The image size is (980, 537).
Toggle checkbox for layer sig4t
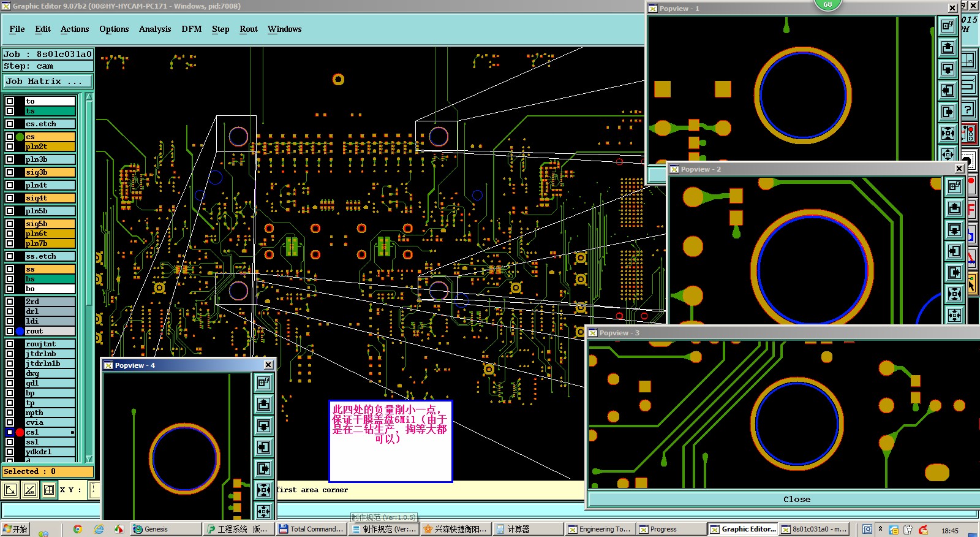[10, 198]
